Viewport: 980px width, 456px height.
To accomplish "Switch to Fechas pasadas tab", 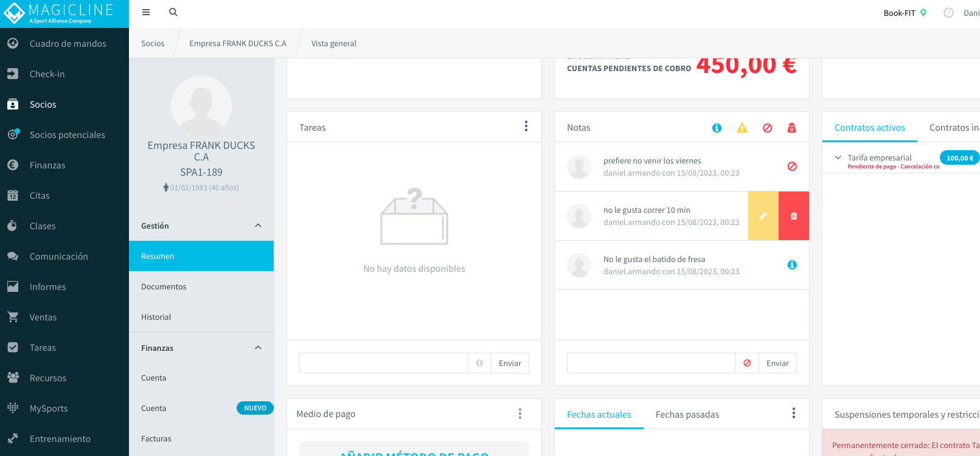I will pos(687,415).
